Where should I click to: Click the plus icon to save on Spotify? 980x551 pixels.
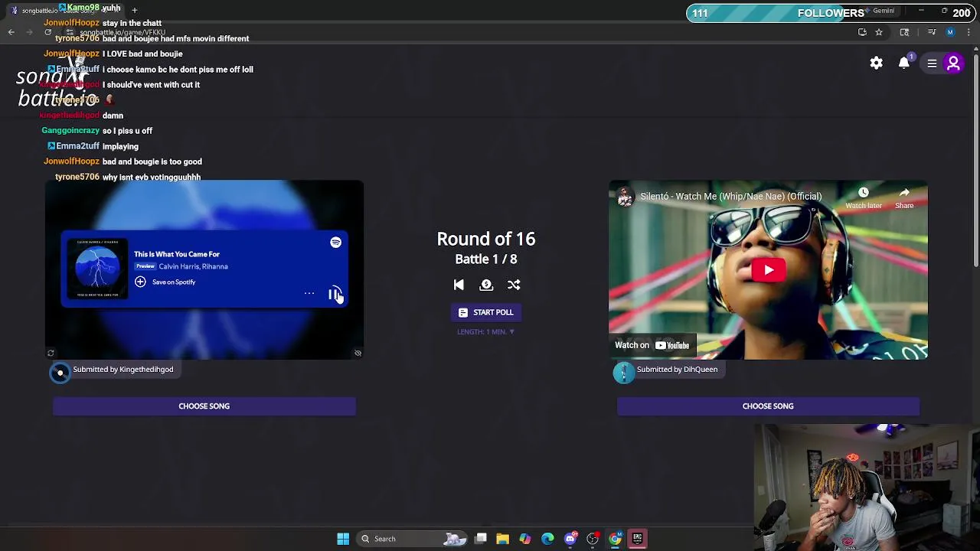pyautogui.click(x=140, y=282)
